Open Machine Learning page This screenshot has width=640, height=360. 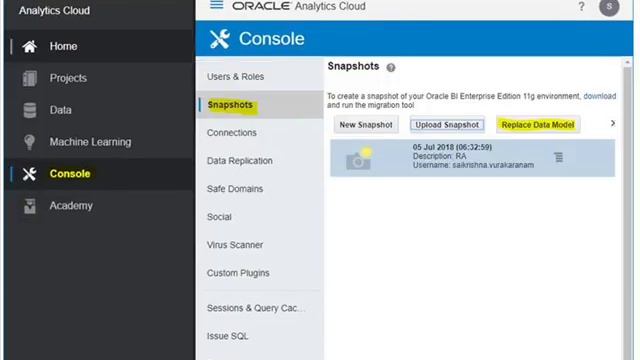pyautogui.click(x=91, y=142)
